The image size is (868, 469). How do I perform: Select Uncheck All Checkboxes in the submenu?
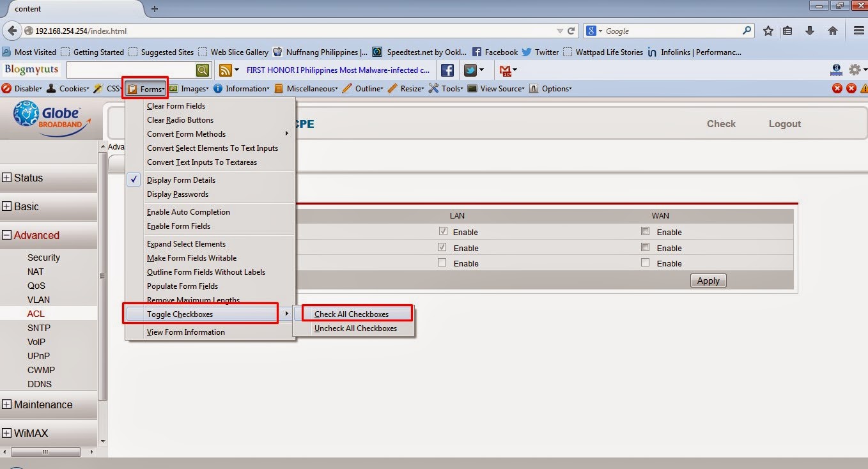click(353, 328)
